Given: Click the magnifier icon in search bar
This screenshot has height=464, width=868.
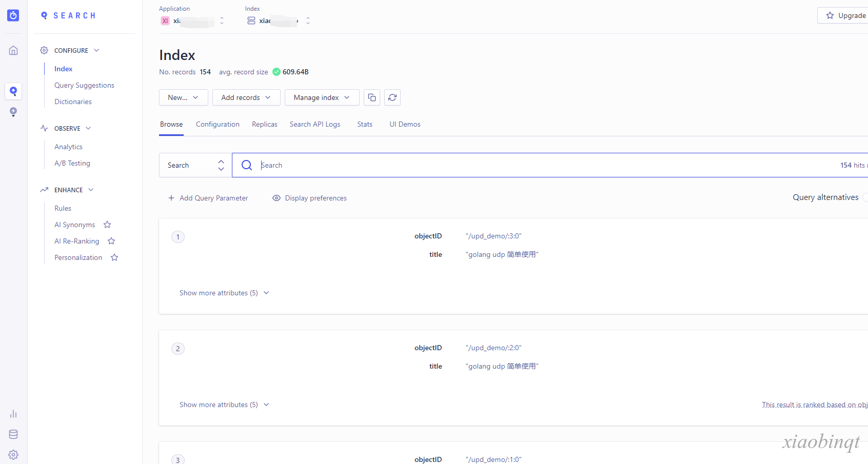Looking at the screenshot, I should (x=247, y=165).
